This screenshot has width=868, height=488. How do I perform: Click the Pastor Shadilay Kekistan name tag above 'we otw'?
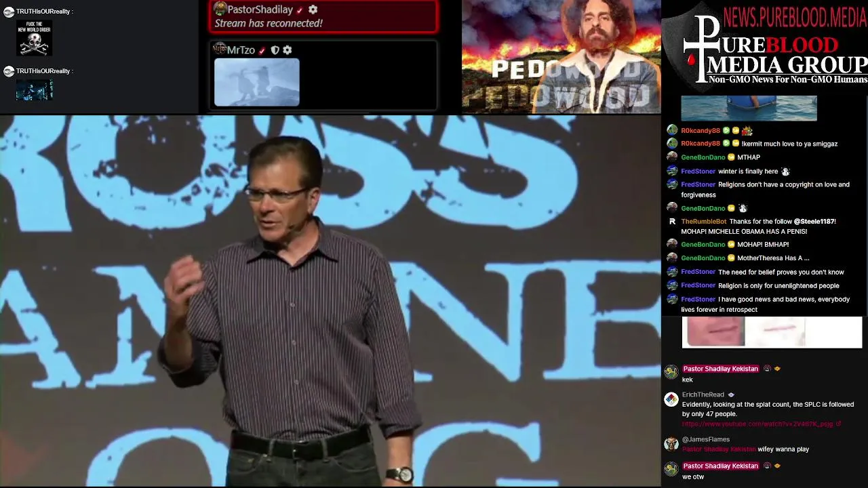(x=720, y=466)
